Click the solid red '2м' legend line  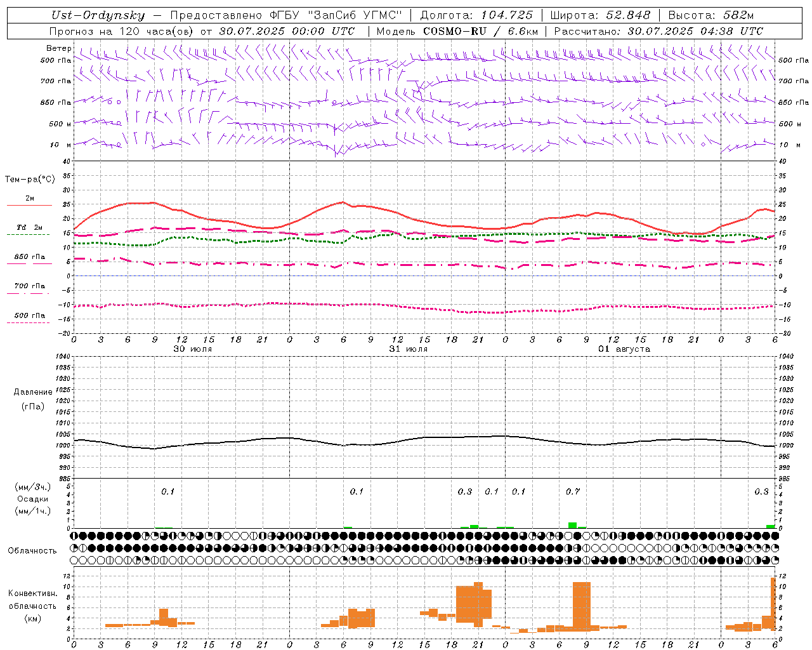click(29, 205)
